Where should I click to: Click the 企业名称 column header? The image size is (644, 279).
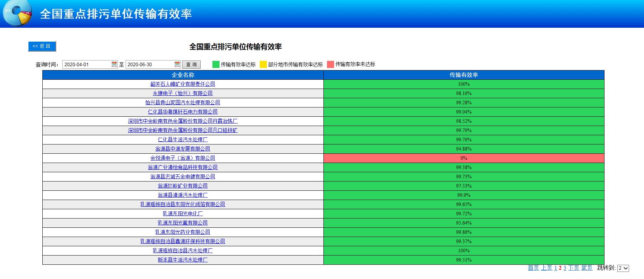pos(183,75)
